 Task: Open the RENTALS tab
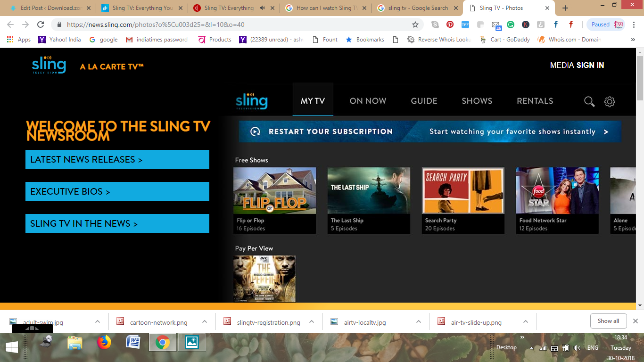pyautogui.click(x=535, y=101)
